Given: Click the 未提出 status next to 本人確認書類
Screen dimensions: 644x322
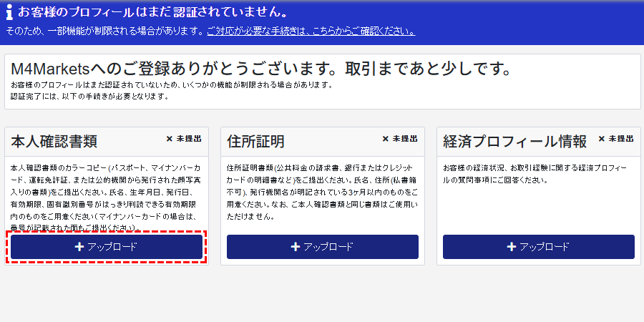Looking at the screenshot, I should point(184,139).
